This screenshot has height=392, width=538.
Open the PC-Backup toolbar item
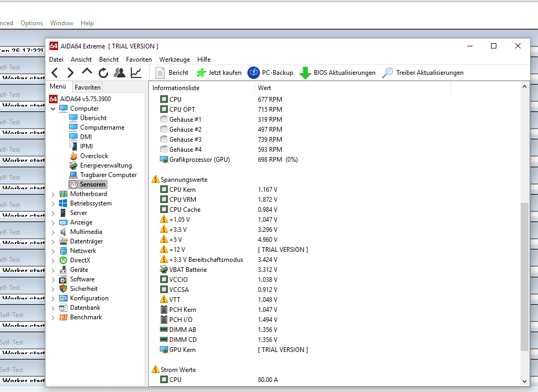(x=271, y=73)
